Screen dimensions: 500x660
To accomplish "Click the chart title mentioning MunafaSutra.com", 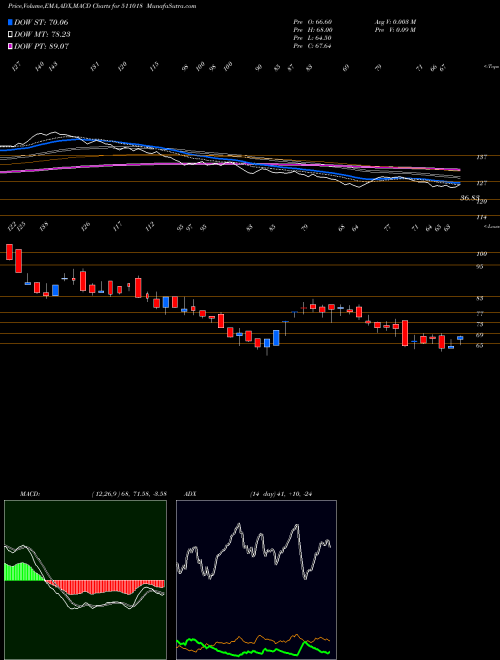I will [x=102, y=6].
